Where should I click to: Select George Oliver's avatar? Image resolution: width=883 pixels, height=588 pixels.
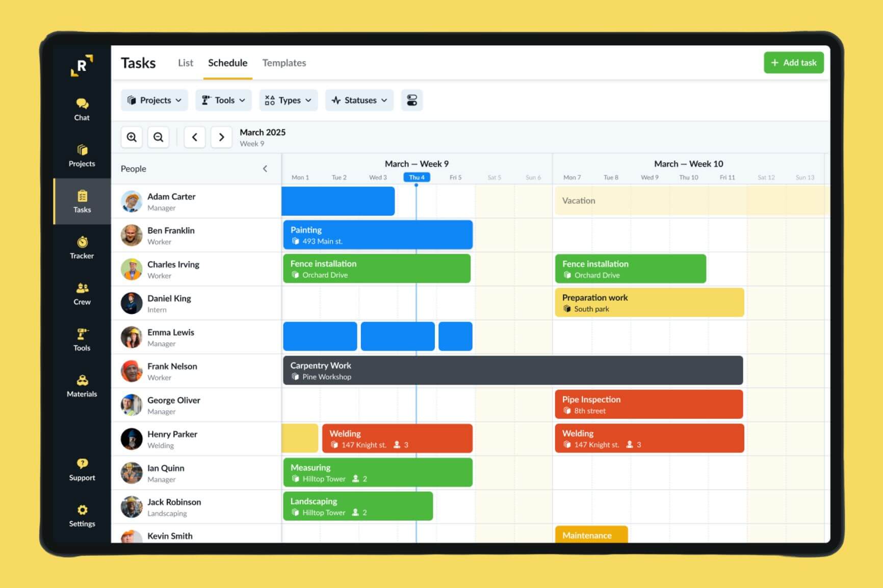[x=132, y=405]
